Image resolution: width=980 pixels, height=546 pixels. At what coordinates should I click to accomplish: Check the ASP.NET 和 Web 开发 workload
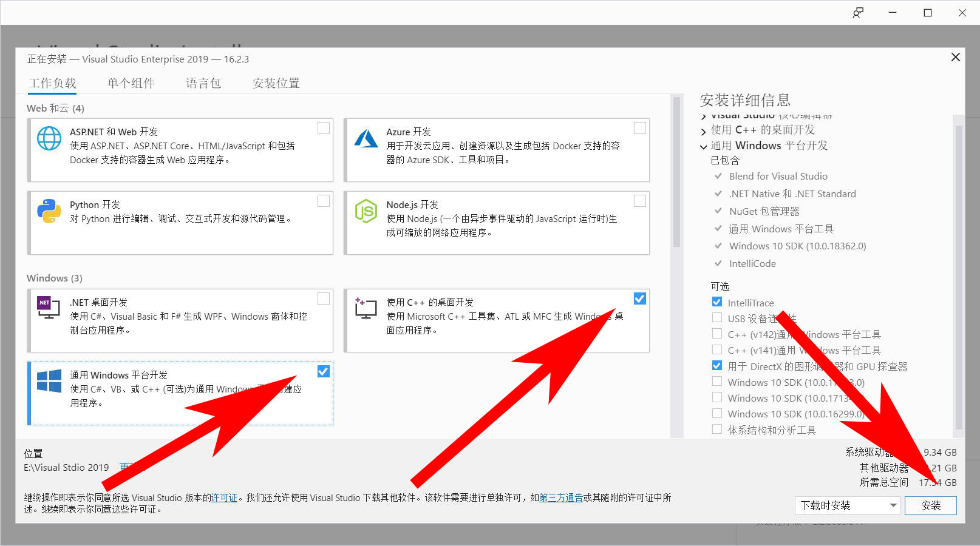(x=324, y=128)
